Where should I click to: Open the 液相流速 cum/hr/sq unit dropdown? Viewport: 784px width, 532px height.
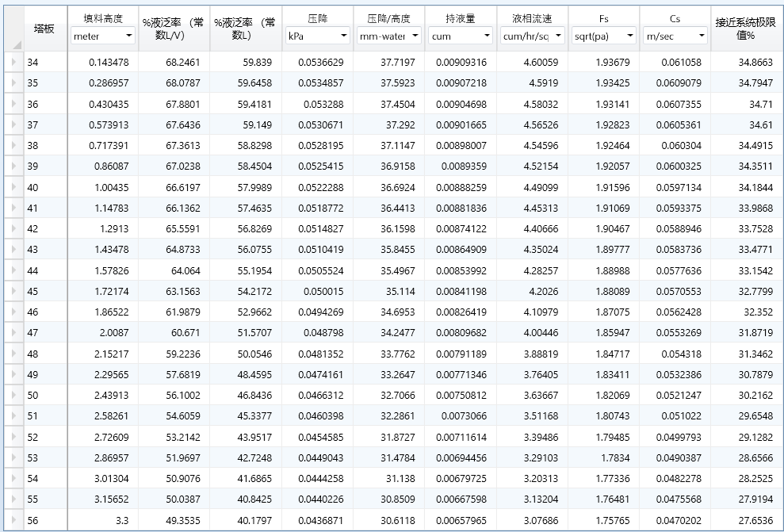[x=532, y=36]
